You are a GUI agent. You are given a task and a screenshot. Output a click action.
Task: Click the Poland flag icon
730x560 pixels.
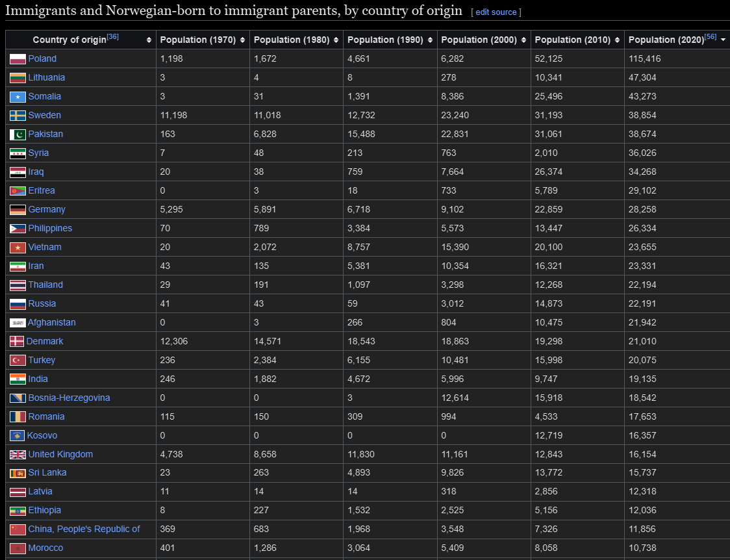[18, 59]
